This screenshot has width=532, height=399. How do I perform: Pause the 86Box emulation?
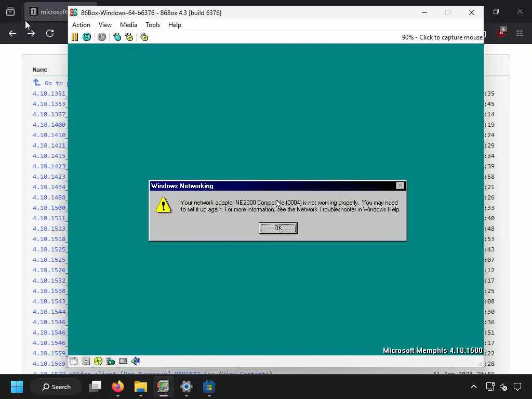pos(75,37)
